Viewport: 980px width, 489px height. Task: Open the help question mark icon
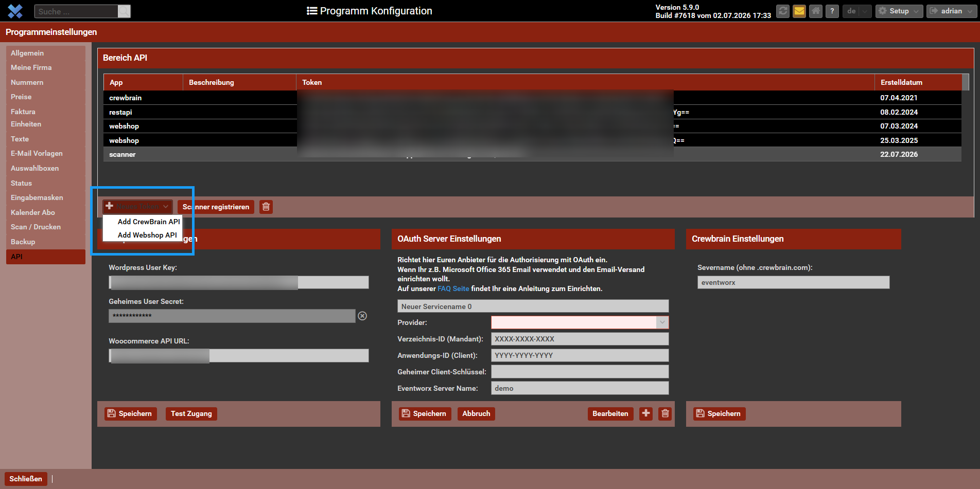(832, 11)
